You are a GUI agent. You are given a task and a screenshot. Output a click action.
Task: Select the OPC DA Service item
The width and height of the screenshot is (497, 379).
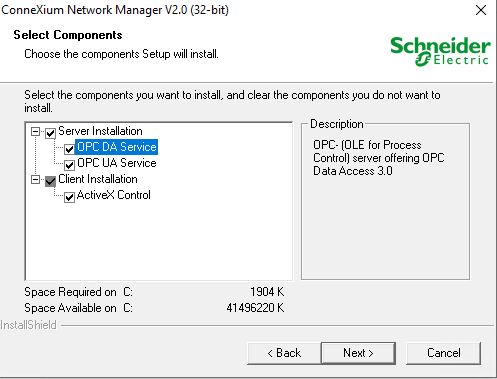117,147
